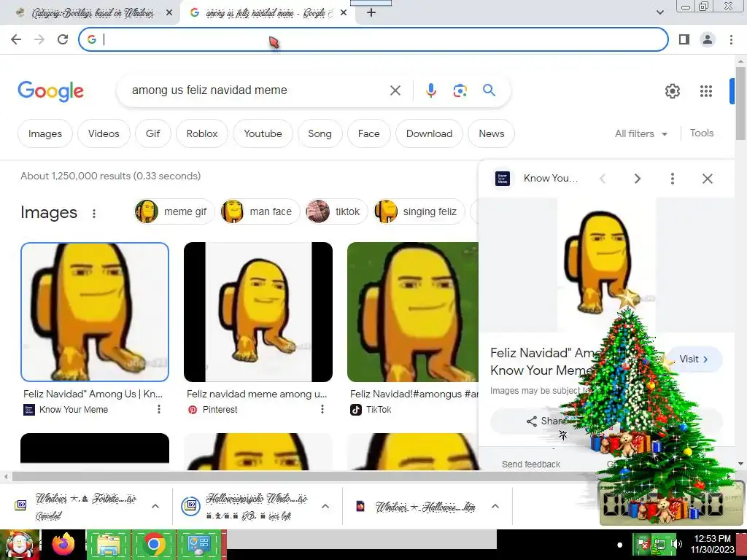Click the network icon in system tray
Screen dimensions: 747x560
pos(660,544)
